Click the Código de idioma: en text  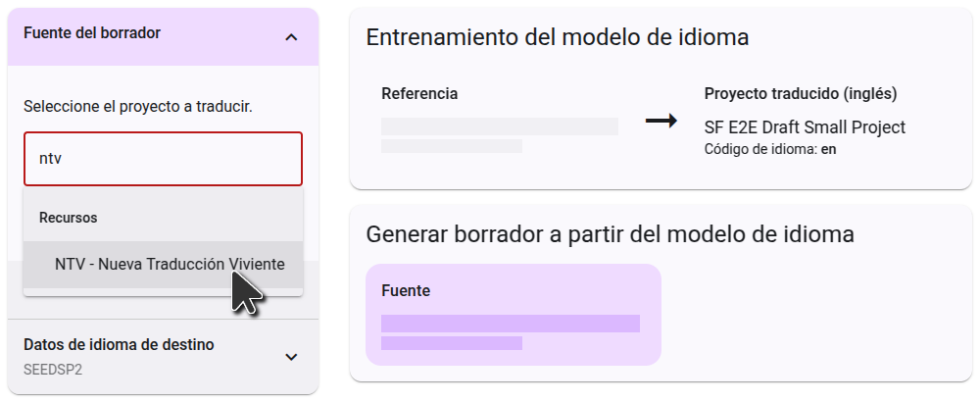pos(770,149)
